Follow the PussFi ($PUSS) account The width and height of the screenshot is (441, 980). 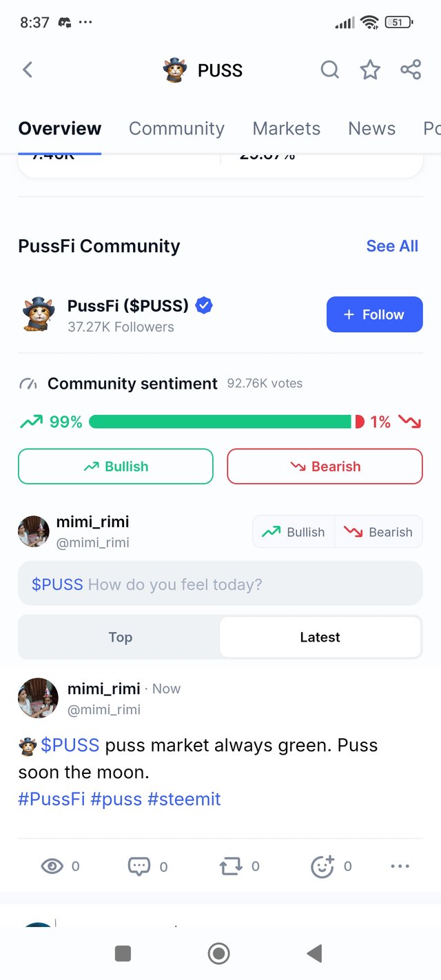pyautogui.click(x=375, y=314)
